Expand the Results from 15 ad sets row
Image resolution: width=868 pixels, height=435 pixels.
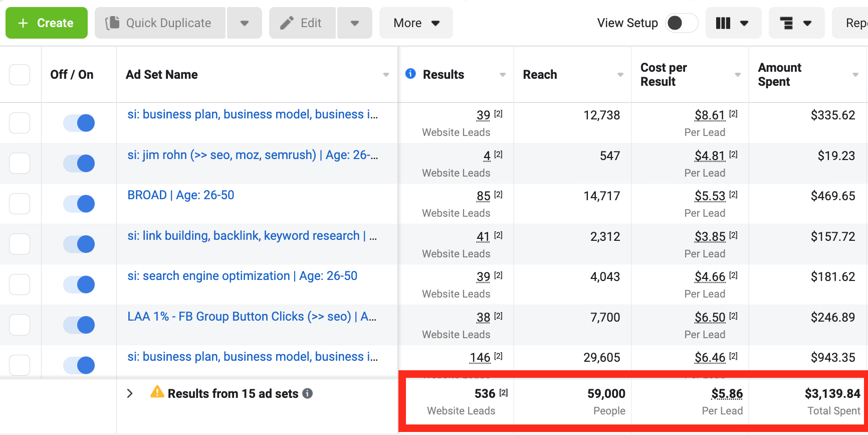point(130,393)
